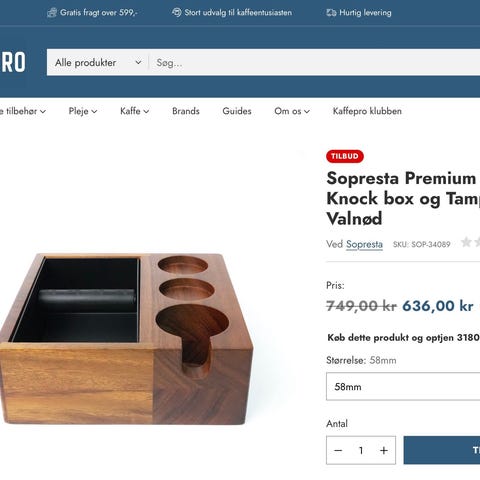Click the blue add to cart button
Image resolution: width=480 pixels, height=480 pixels.
(x=442, y=450)
